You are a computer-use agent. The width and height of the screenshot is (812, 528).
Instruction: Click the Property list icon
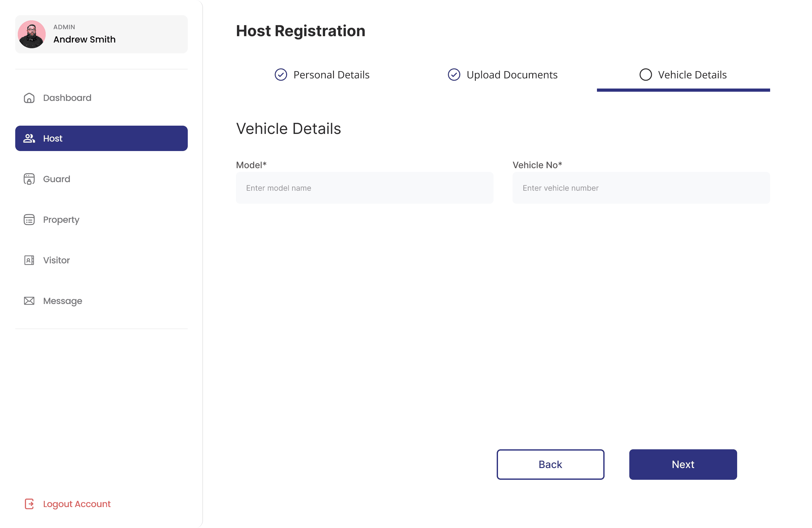pyautogui.click(x=29, y=220)
